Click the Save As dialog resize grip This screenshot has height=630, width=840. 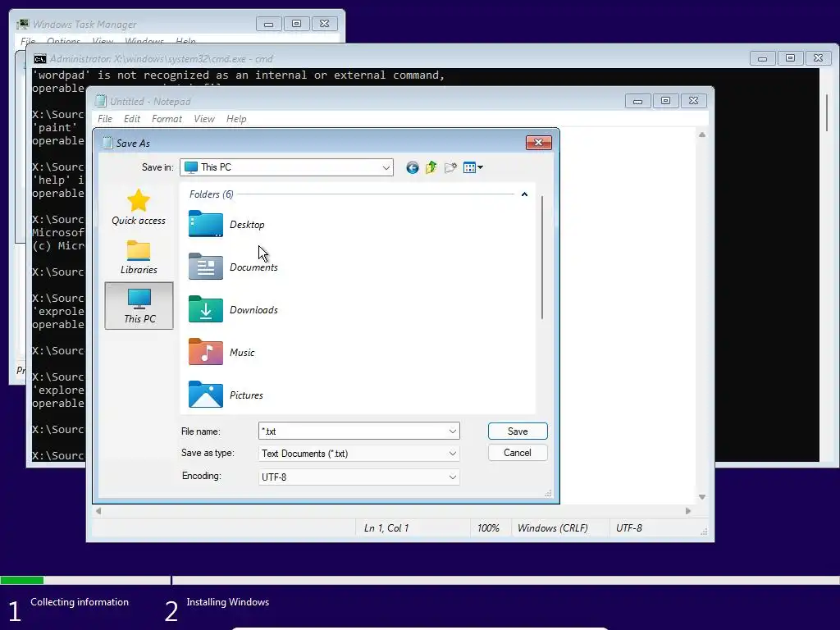[x=548, y=493]
